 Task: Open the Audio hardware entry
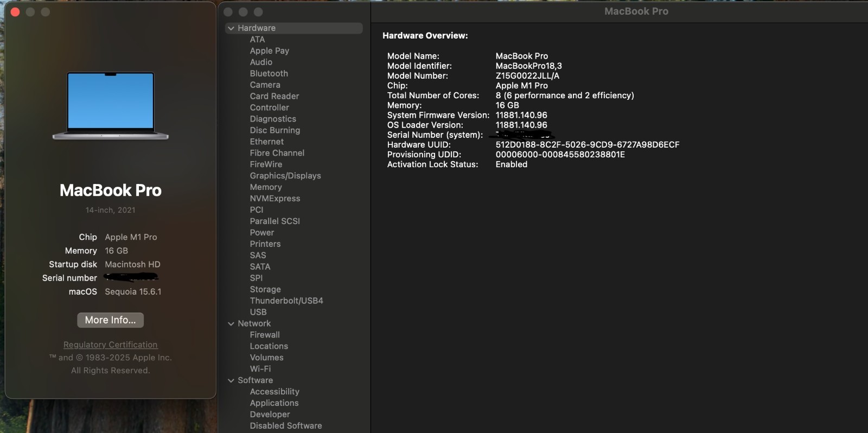tap(261, 62)
